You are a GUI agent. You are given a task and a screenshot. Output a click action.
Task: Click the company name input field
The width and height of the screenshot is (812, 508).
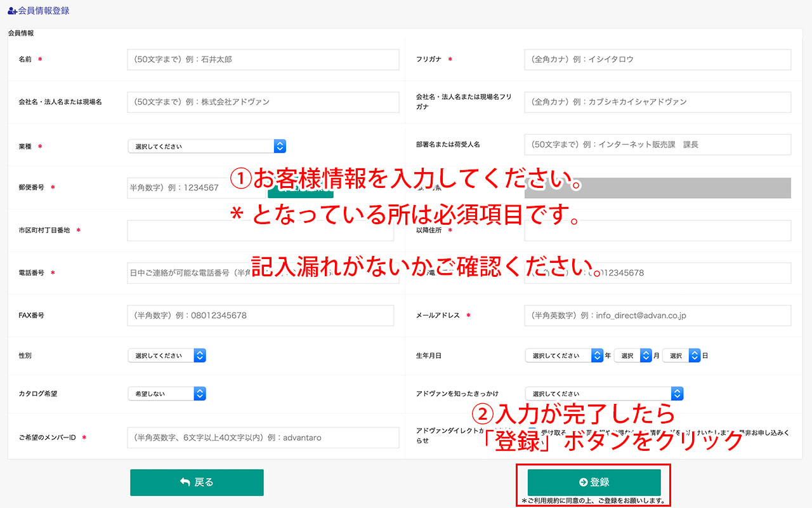[263, 102]
